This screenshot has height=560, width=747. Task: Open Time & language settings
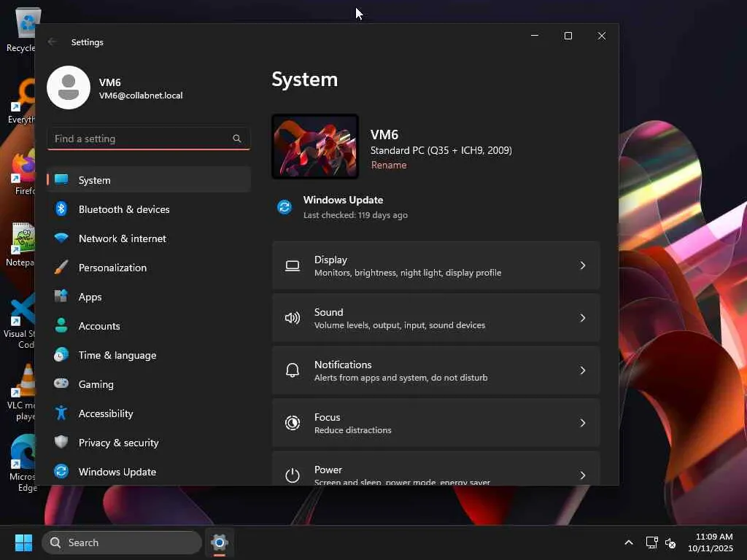[x=149, y=355]
